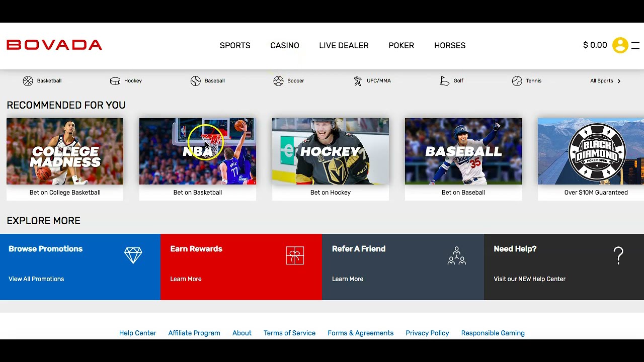Open the yellow account profile icon
This screenshot has width=644, height=362.
coord(620,45)
